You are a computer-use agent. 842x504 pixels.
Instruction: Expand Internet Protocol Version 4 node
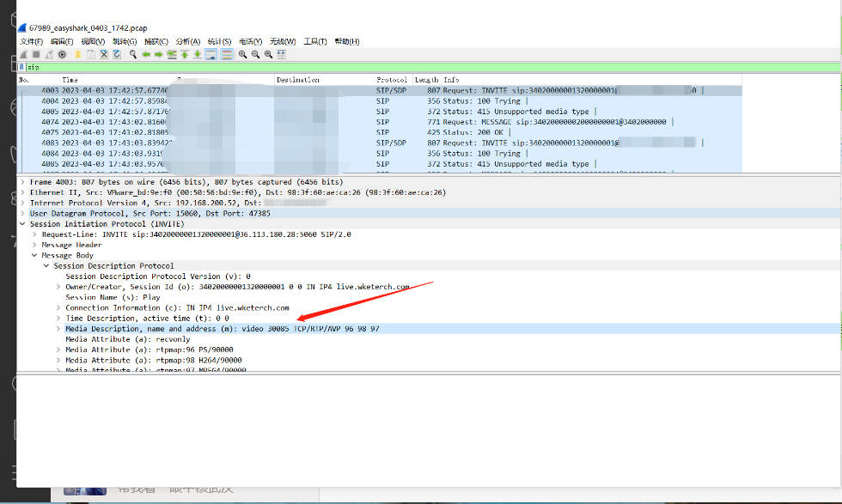(22, 203)
